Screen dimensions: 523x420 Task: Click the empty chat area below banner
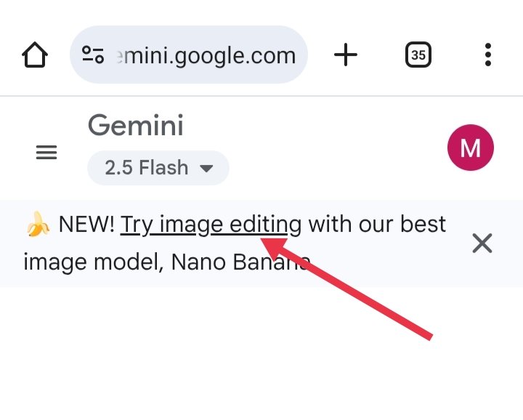[x=261, y=354]
